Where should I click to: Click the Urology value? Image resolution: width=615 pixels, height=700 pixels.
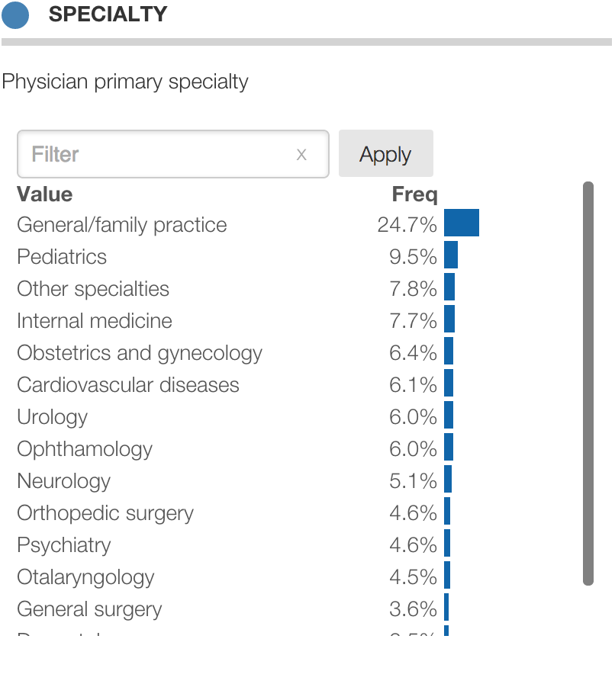53,417
